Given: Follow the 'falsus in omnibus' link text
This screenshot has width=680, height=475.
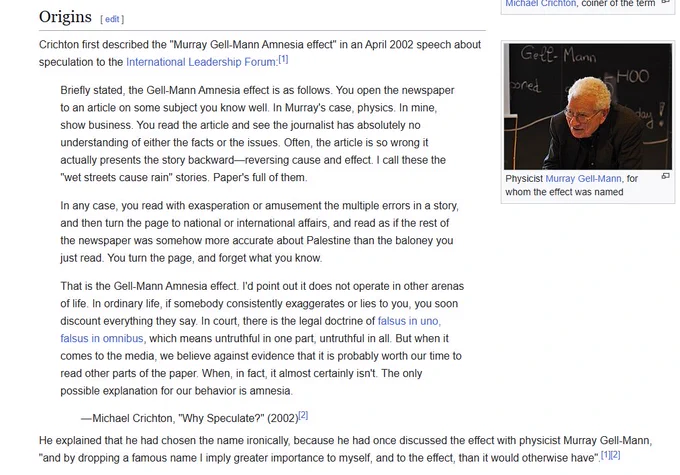Looking at the screenshot, I should [102, 338].
